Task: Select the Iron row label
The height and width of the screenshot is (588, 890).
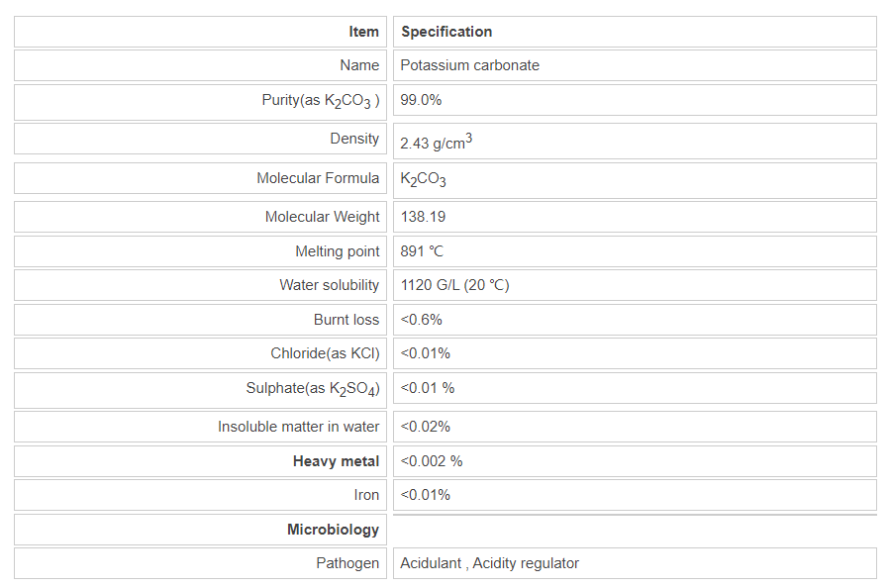Action: (366, 495)
